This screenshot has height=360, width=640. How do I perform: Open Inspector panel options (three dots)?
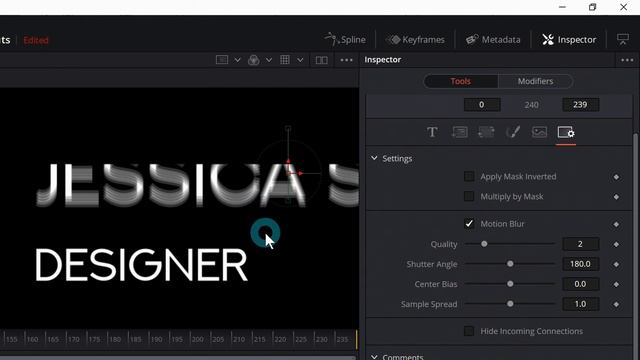(627, 60)
